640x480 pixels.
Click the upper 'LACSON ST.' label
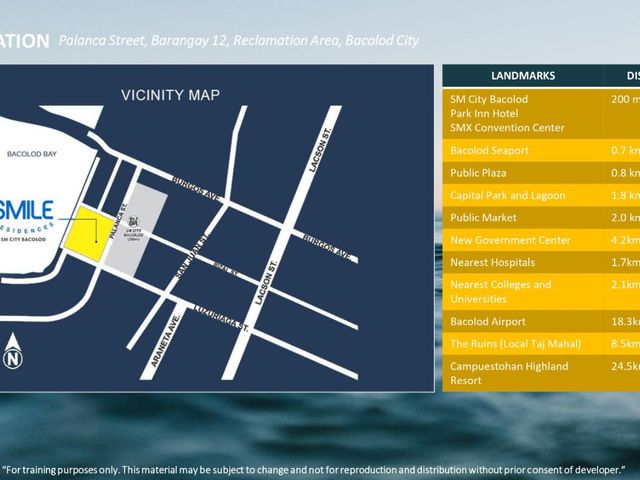(x=320, y=150)
